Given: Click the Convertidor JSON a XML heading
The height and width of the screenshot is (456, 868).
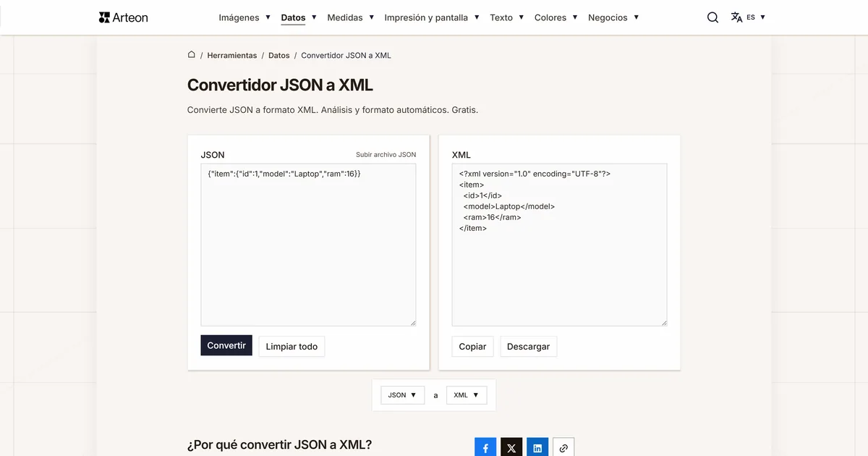Looking at the screenshot, I should 280,85.
